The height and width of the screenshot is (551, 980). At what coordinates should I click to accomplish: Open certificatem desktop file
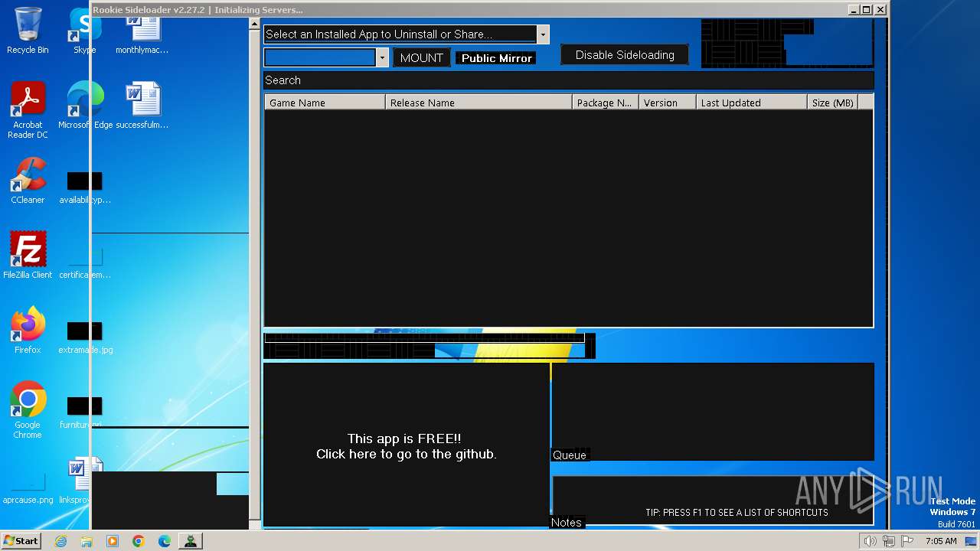pyautogui.click(x=84, y=262)
